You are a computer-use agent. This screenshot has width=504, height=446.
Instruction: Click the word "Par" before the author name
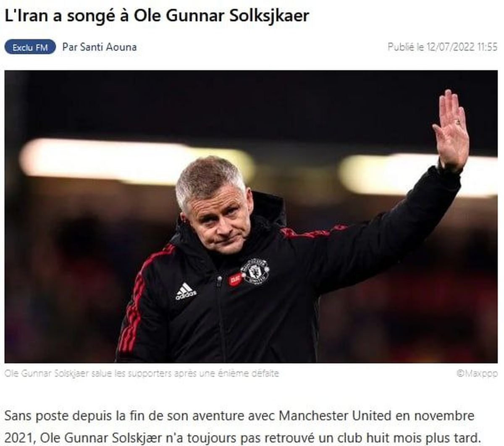pos(69,47)
